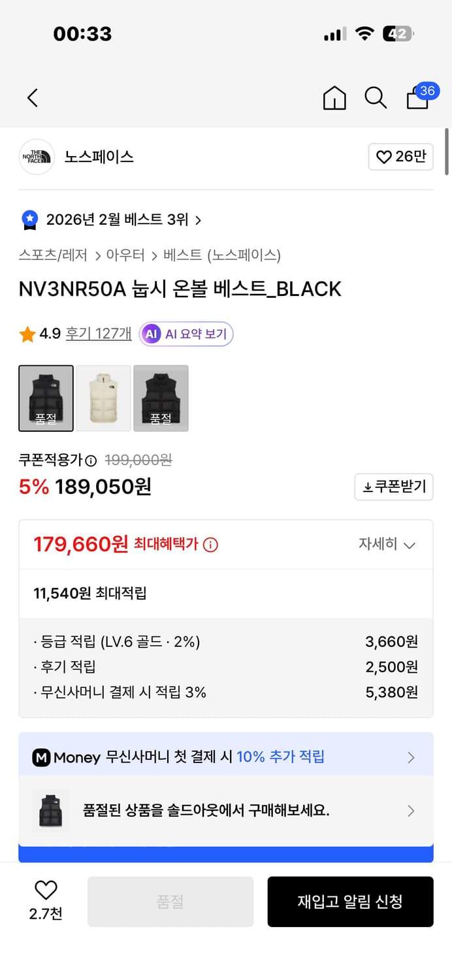Tap the back arrow at top left
This screenshot has height=980, width=452.
coord(33,97)
